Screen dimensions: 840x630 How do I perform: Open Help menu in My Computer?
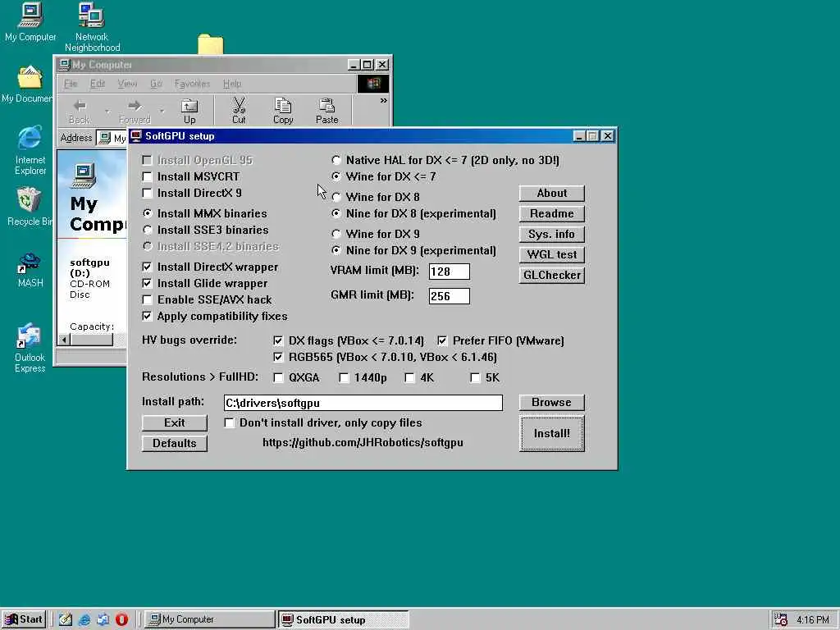pyautogui.click(x=232, y=84)
